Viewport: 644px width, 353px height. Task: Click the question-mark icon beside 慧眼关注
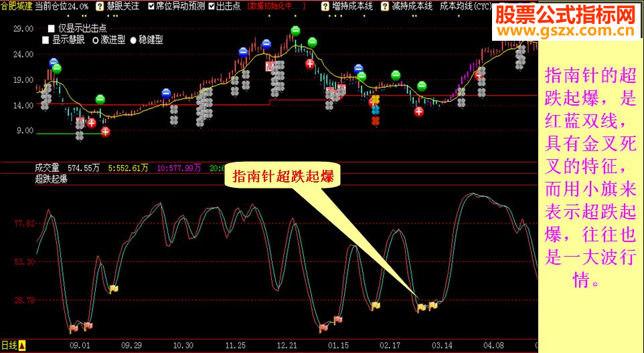pos(100,6)
